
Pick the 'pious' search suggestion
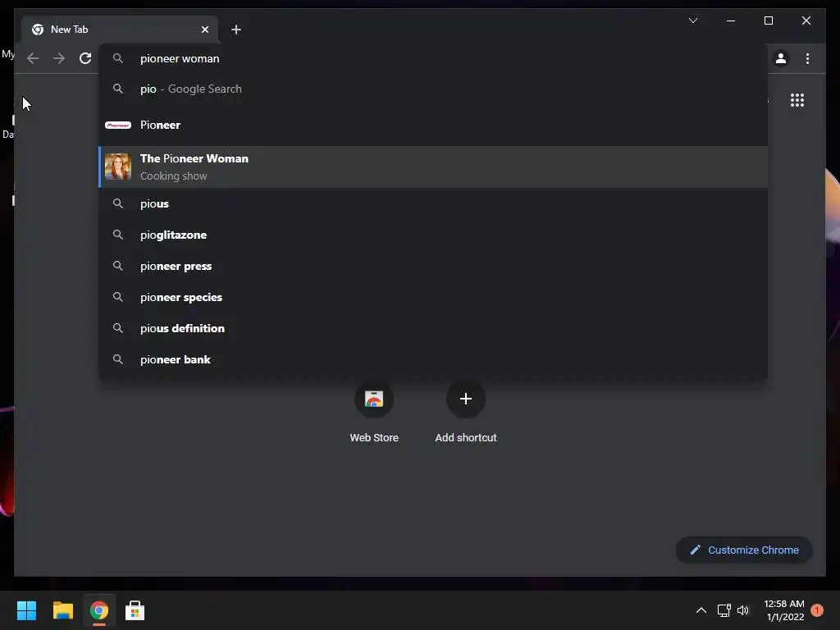tap(433, 203)
